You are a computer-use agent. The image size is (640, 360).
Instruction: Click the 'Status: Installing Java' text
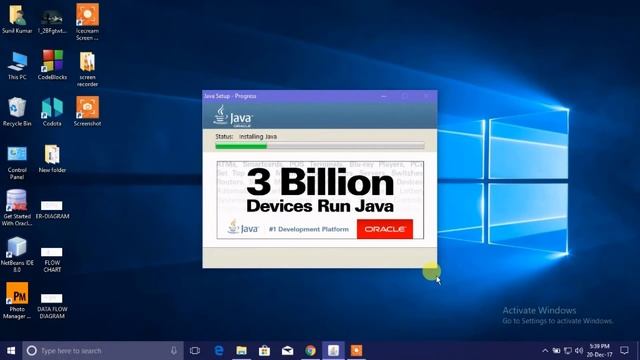[246, 136]
